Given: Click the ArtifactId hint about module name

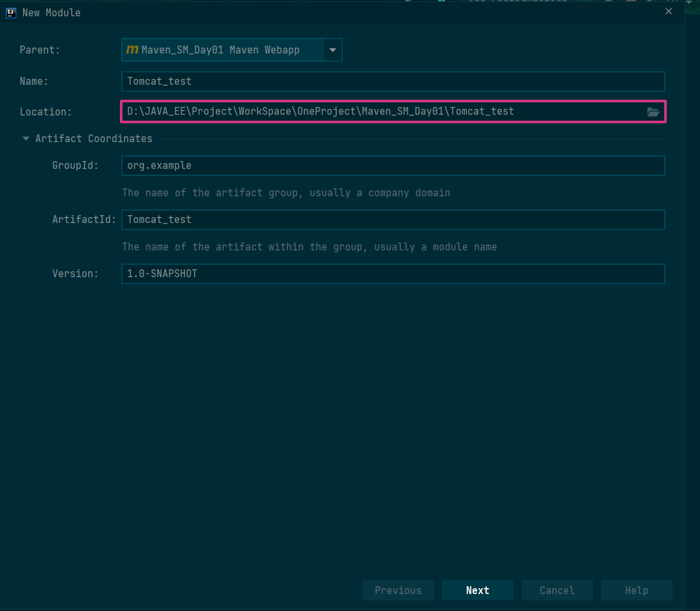Looking at the screenshot, I should tap(310, 247).
